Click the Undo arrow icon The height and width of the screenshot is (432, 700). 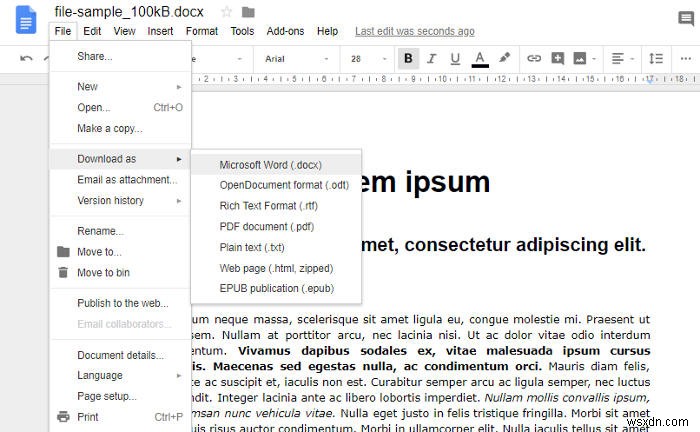coord(26,58)
